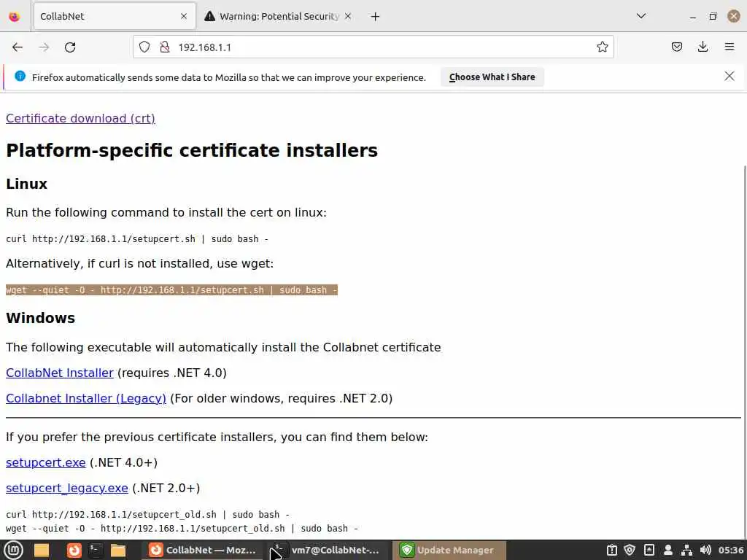Viewport: 747px width, 560px height.
Task: Open the desktop folder icon in the taskbar
Action: pyautogui.click(x=42, y=550)
